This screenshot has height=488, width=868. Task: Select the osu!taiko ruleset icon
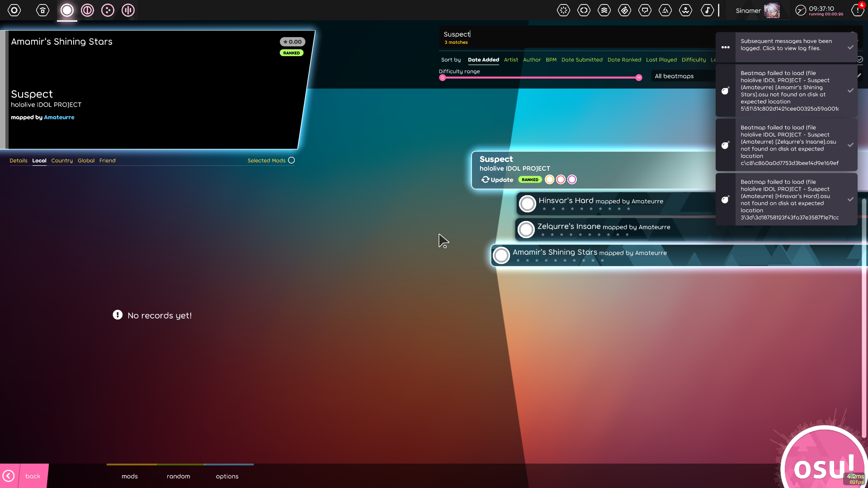(x=87, y=10)
